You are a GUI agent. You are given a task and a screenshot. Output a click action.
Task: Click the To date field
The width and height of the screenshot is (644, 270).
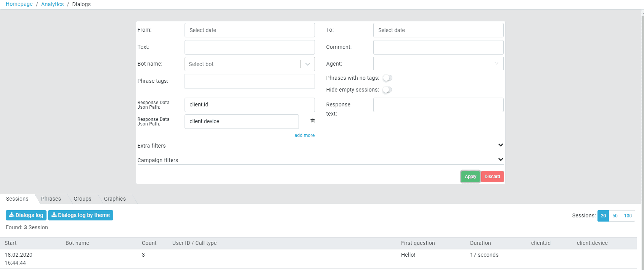[438, 30]
